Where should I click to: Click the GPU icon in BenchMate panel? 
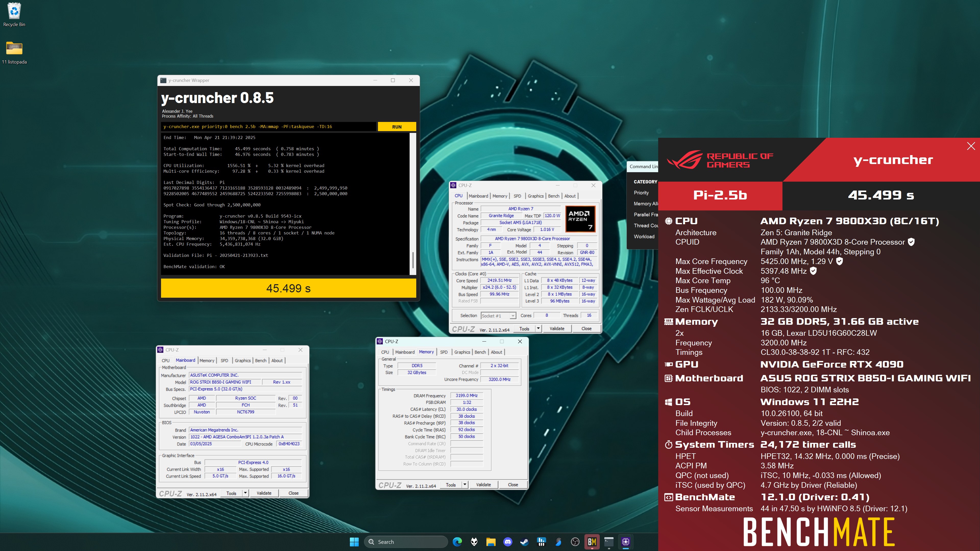coord(668,364)
